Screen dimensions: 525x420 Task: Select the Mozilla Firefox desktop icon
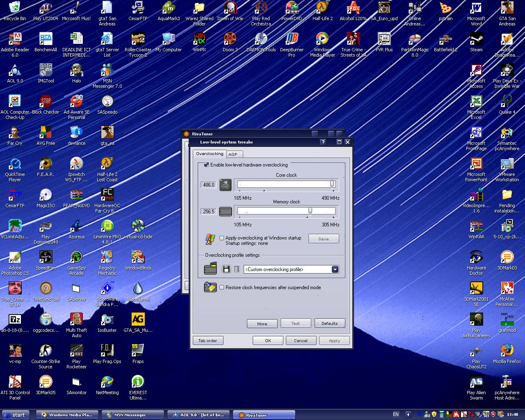507,354
